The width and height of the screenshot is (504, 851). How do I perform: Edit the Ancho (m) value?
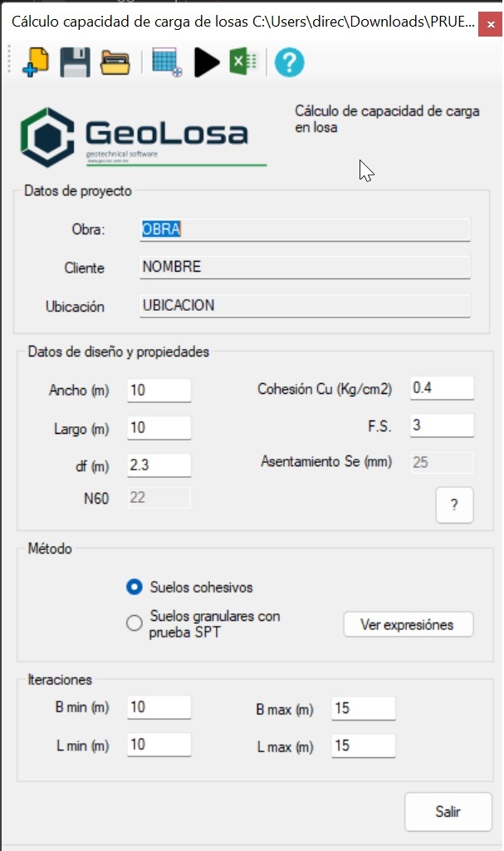click(x=159, y=389)
